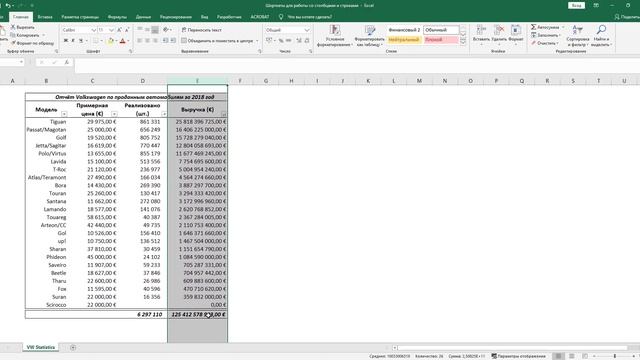
Task: Switch to Рецензирование ribbon tab
Action: click(176, 17)
